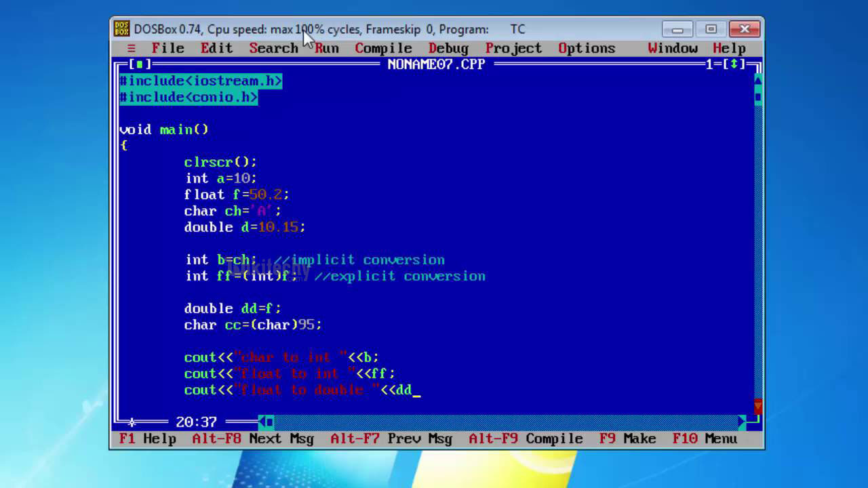
Task: Click the DOSBox icon in the title bar
Action: click(121, 29)
